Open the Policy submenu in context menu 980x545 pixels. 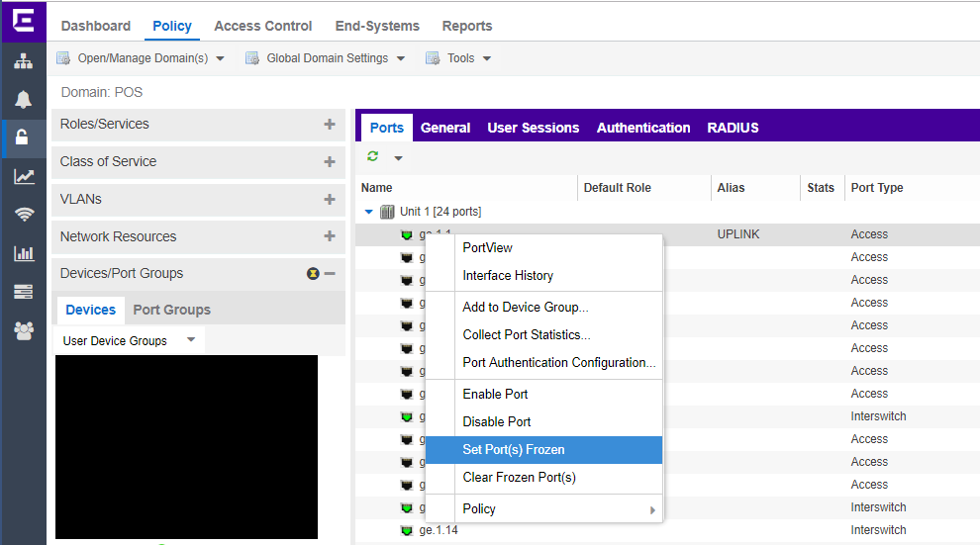tap(544, 509)
